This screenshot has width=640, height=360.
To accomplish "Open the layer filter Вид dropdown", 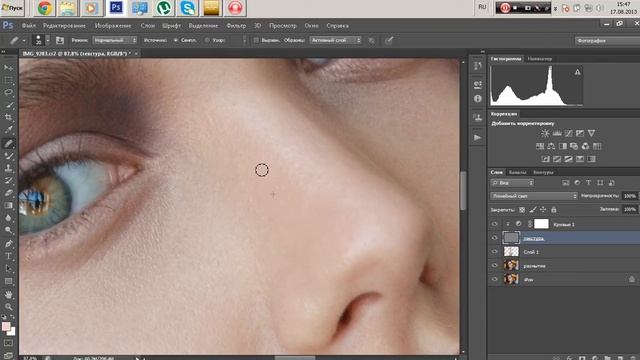I will 512,183.
